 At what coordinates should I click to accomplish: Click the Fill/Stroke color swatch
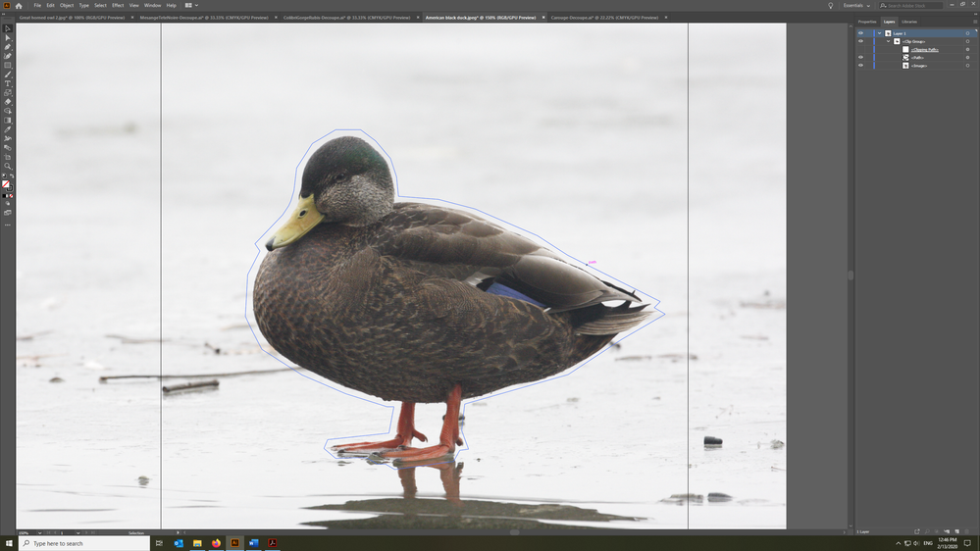(x=7, y=185)
